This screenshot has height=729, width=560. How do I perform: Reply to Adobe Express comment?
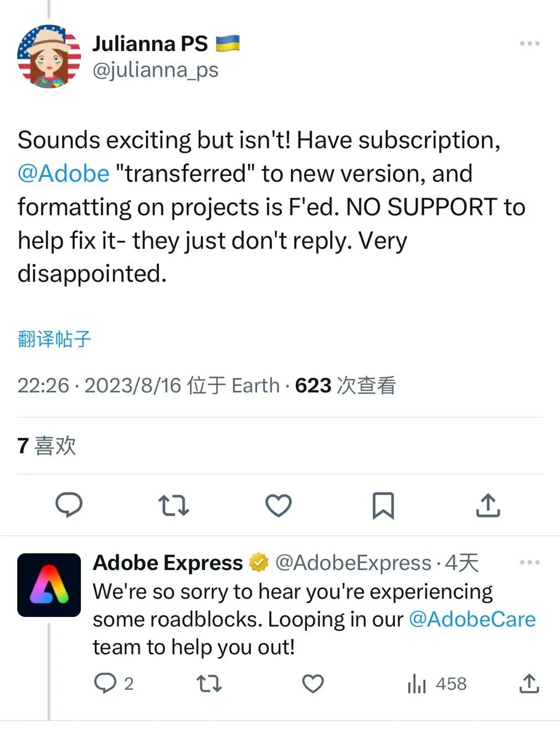coord(105,684)
